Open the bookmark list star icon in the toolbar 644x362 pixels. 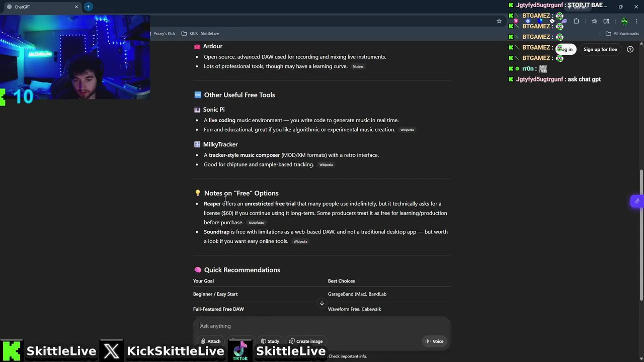pos(594,21)
